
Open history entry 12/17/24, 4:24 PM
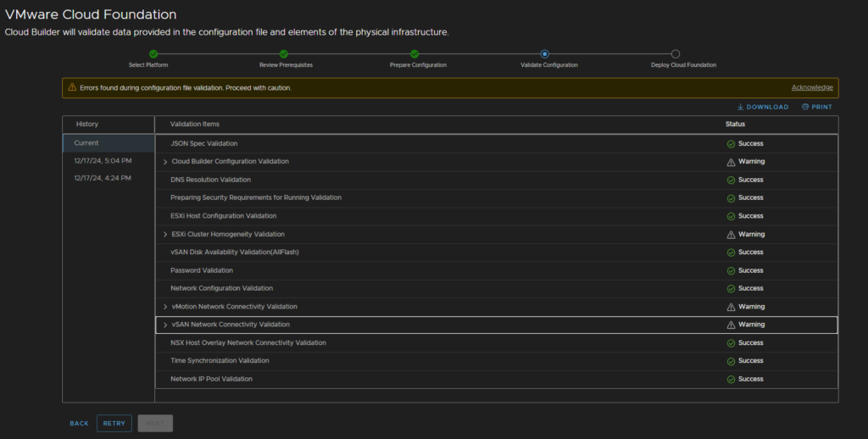(103, 178)
